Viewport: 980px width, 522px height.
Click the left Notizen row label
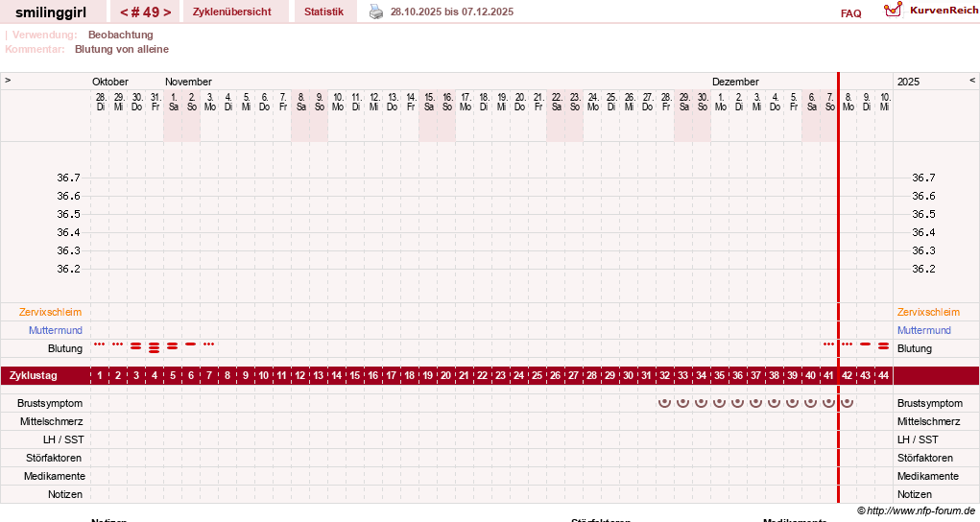pos(65,494)
